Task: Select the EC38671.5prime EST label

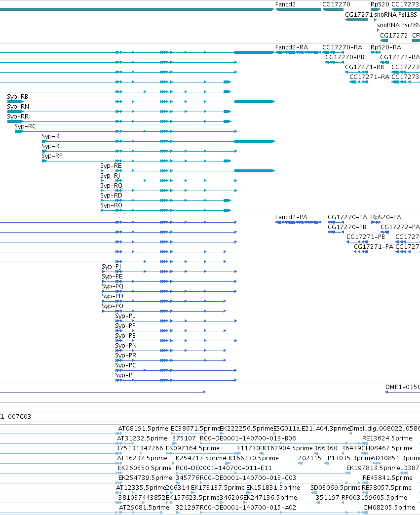Action: [x=195, y=429]
